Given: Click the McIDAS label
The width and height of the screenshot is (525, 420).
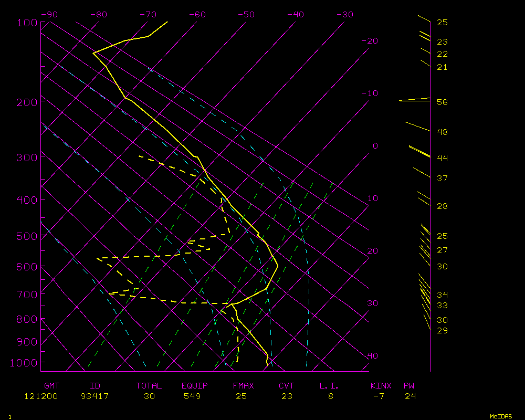Looking at the screenshot, I should 501,416.
